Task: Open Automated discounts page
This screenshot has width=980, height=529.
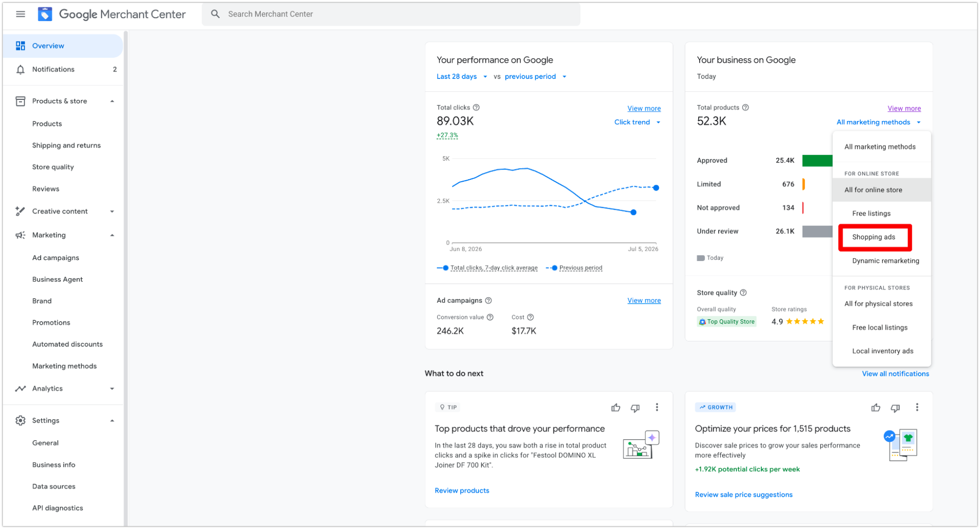Action: point(67,344)
